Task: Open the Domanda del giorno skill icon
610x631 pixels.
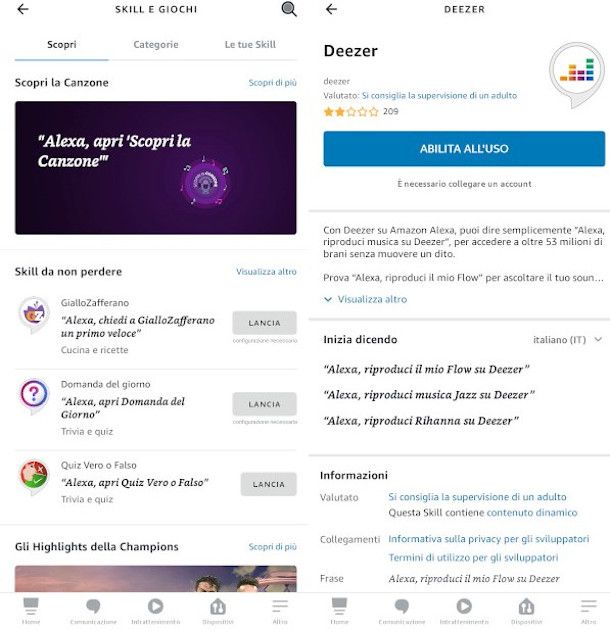Action: click(x=34, y=396)
